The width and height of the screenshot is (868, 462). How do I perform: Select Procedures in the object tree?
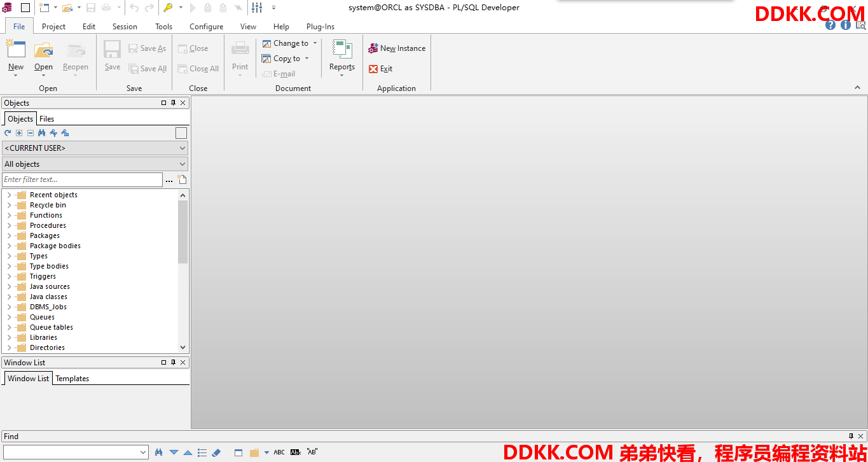click(x=48, y=225)
